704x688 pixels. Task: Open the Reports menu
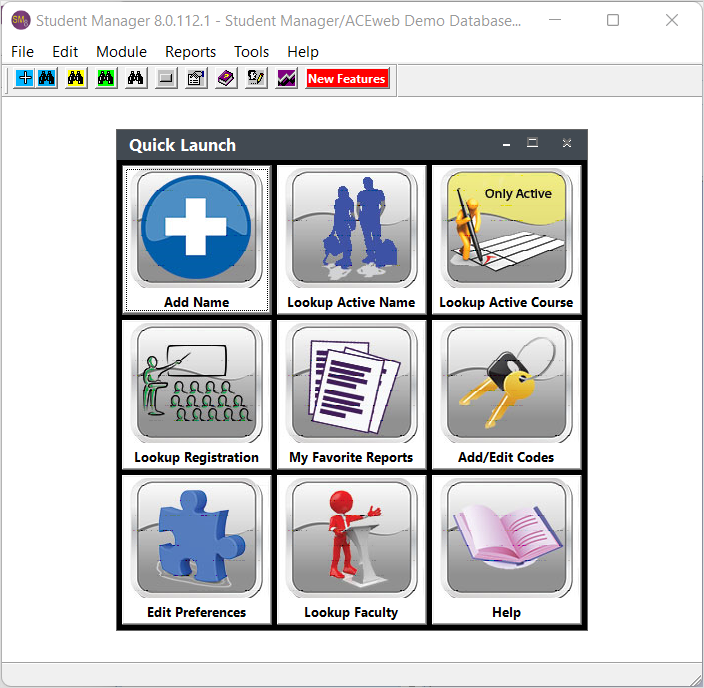click(190, 52)
